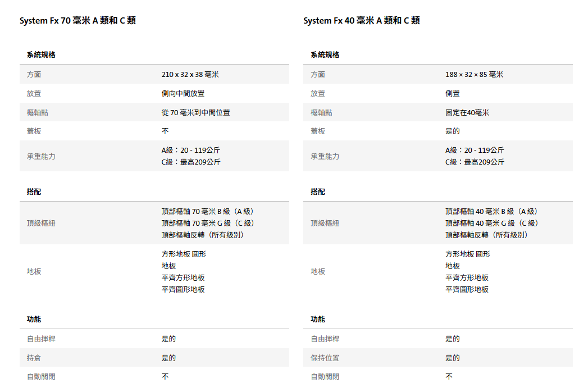
Task: Click "方形地板 圓形" in the Fx 40 table
Action: point(468,254)
